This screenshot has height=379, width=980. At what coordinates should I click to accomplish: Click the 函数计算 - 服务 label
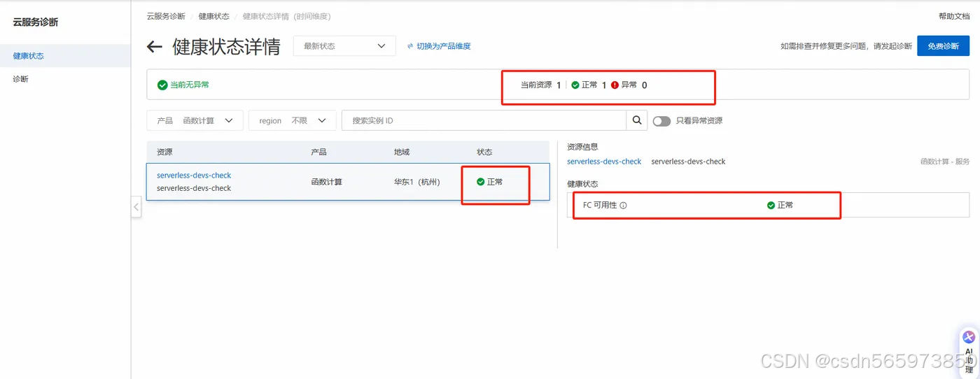945,162
